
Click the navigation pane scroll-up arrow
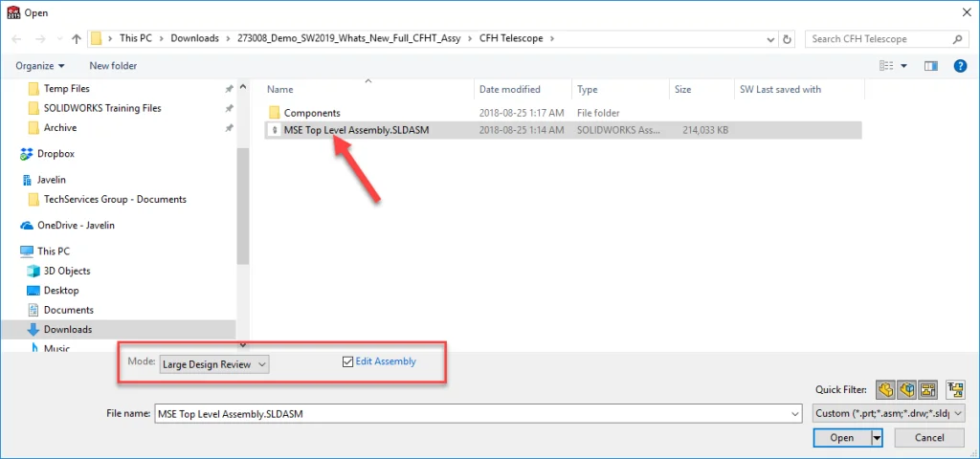(x=243, y=85)
